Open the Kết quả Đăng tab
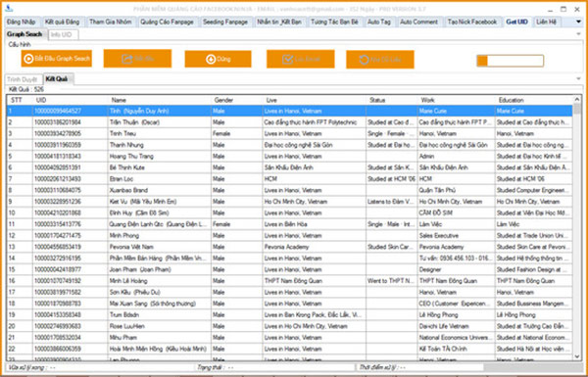Image resolution: width=588 pixels, height=377 pixels. (x=63, y=22)
